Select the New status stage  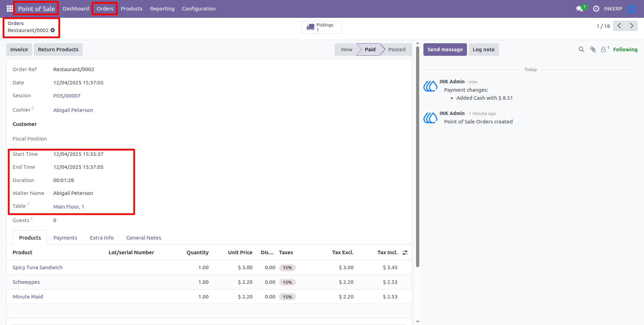pos(346,50)
